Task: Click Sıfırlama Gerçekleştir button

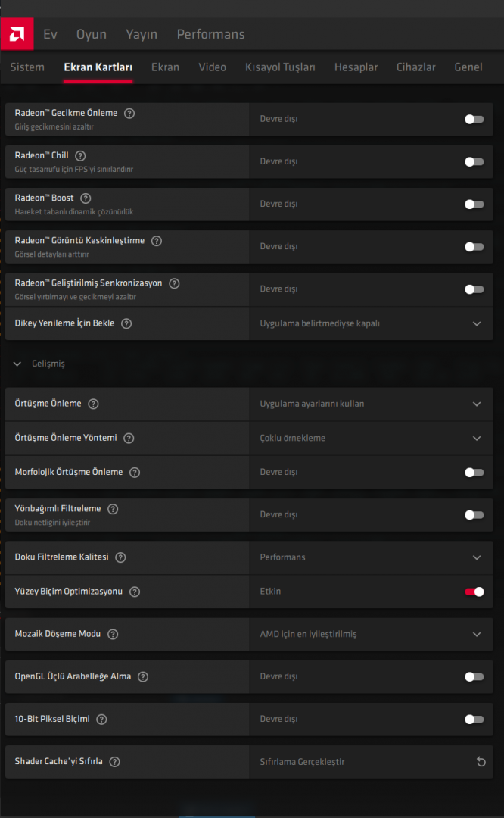Action: tap(303, 761)
